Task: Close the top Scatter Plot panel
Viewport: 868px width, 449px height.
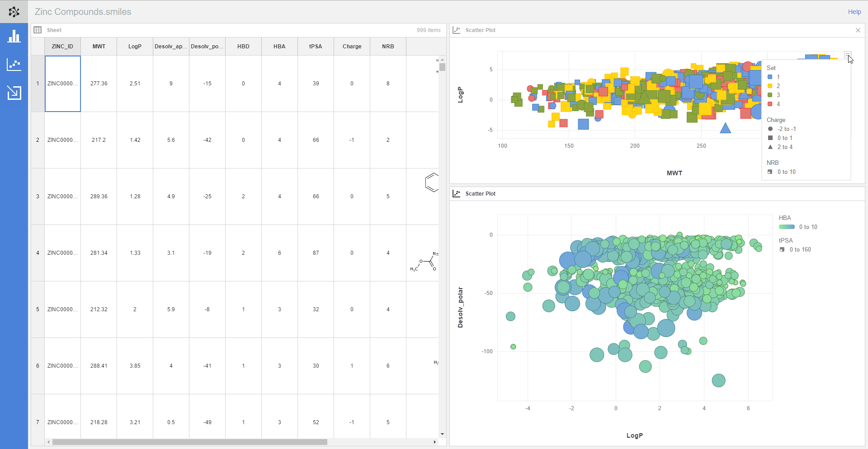Action: (858, 30)
